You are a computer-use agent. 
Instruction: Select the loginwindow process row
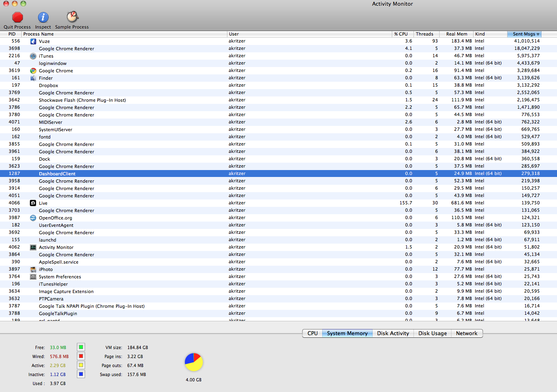(x=278, y=63)
